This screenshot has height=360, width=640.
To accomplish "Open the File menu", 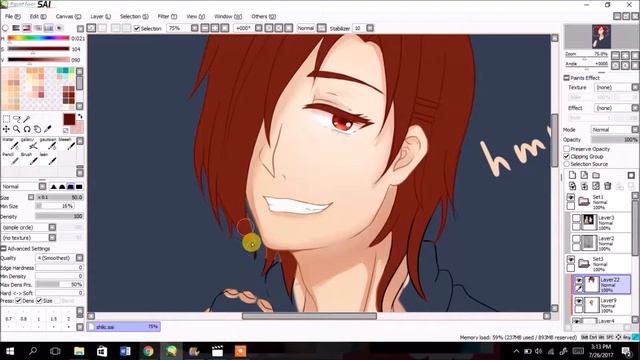I will click(12, 16).
